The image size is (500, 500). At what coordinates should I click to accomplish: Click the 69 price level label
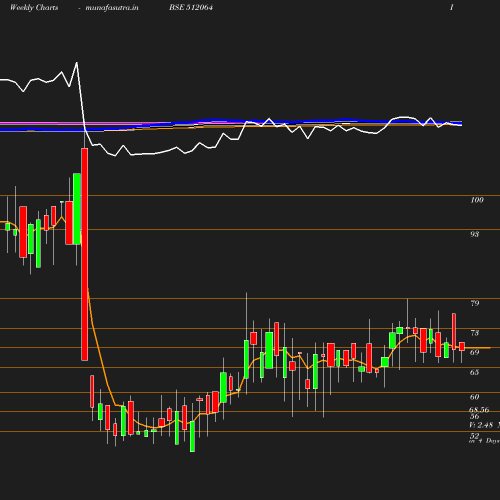click(x=475, y=352)
